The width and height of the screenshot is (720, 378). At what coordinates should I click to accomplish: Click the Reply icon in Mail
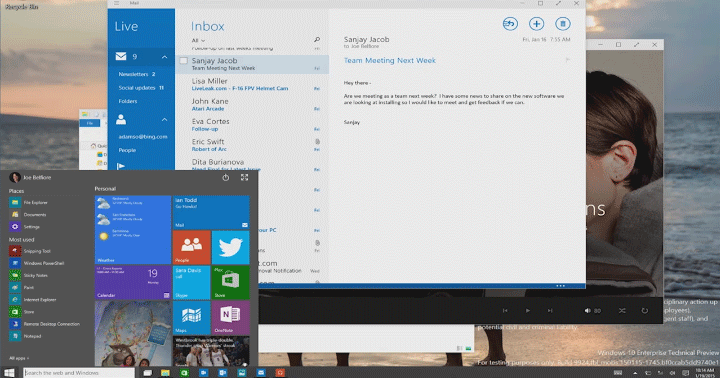click(510, 23)
